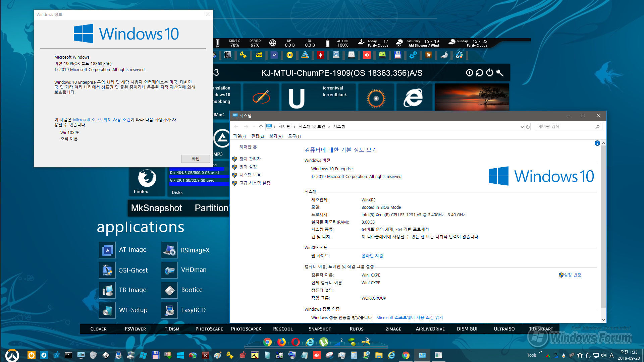644x362 pixels.
Task: Open the wrench settings icon in KJ-MTUI header
Action: pyautogui.click(x=500, y=72)
